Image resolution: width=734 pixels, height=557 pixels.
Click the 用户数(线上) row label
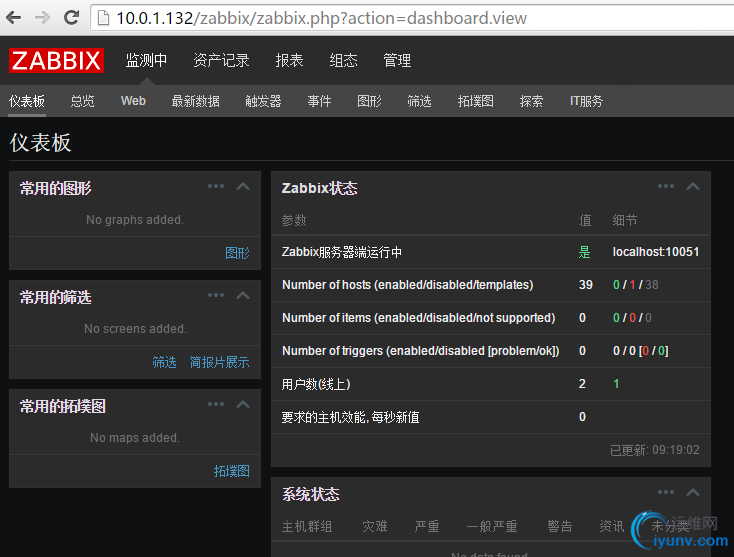coord(316,384)
